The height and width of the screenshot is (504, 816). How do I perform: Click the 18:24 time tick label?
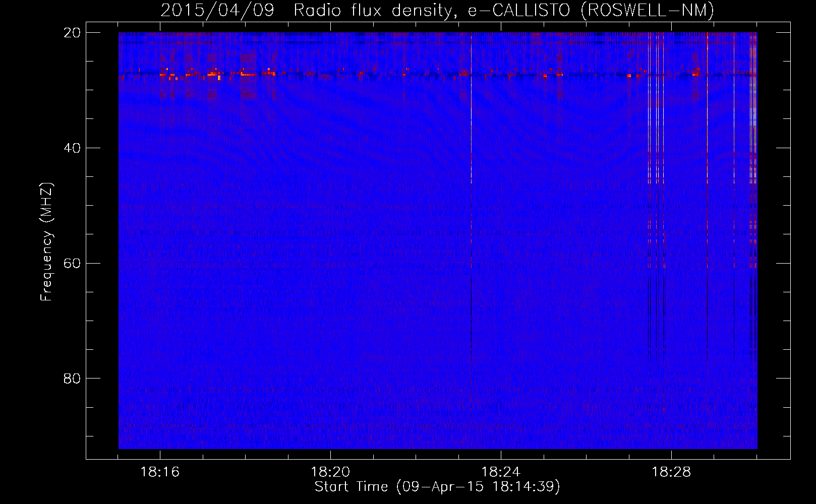coord(501,472)
